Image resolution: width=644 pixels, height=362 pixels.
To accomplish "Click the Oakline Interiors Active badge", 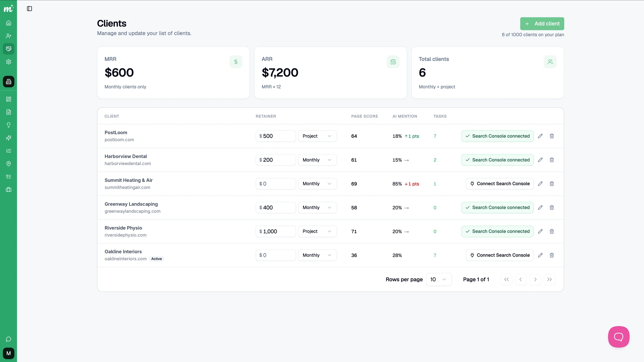I will point(156,259).
